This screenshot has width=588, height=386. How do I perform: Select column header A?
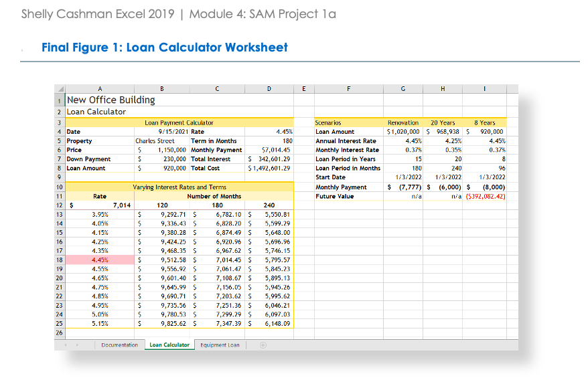point(99,88)
